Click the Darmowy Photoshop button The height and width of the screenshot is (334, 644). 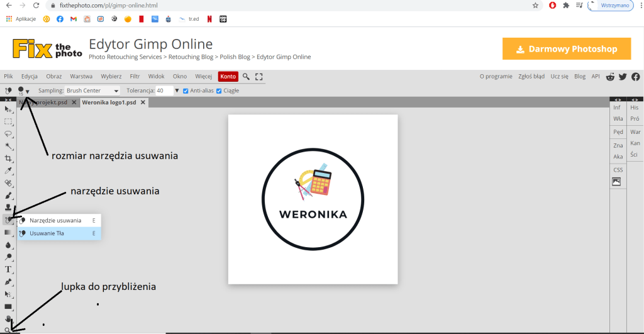pos(566,49)
